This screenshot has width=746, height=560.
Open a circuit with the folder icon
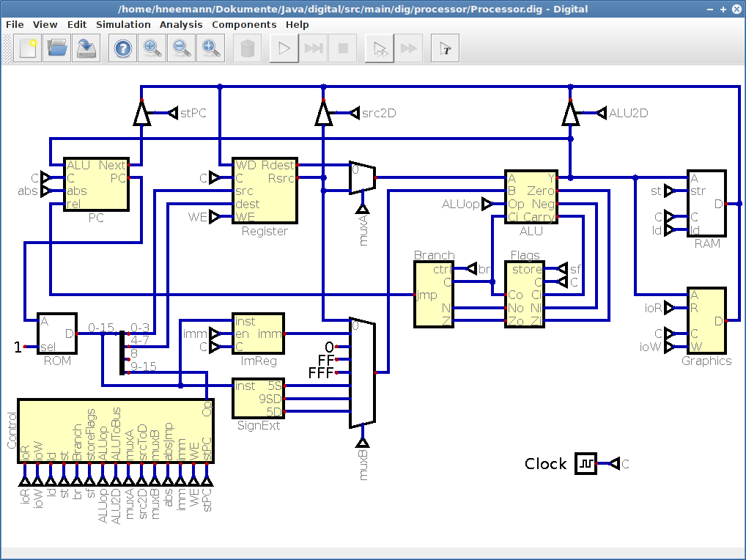click(57, 48)
